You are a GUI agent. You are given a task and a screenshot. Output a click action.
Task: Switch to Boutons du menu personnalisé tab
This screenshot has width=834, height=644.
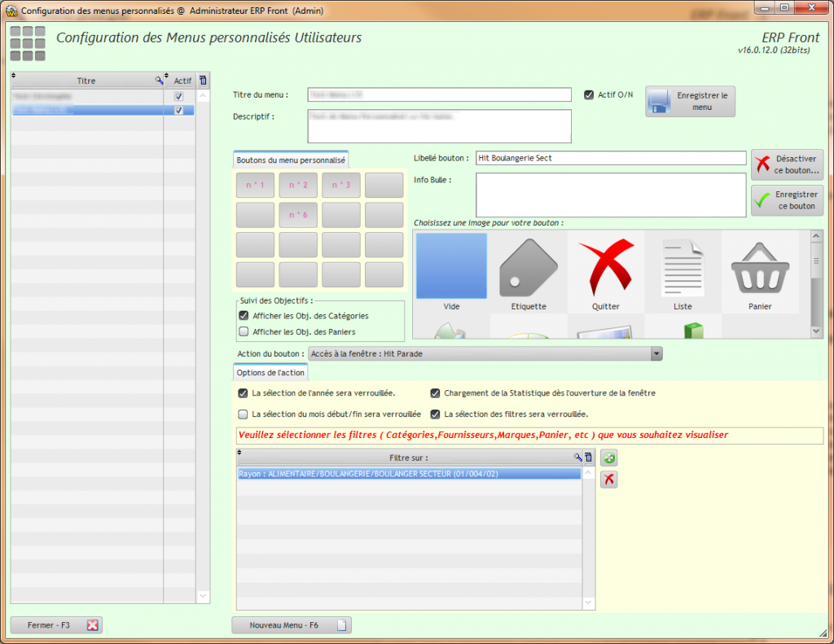pos(291,160)
